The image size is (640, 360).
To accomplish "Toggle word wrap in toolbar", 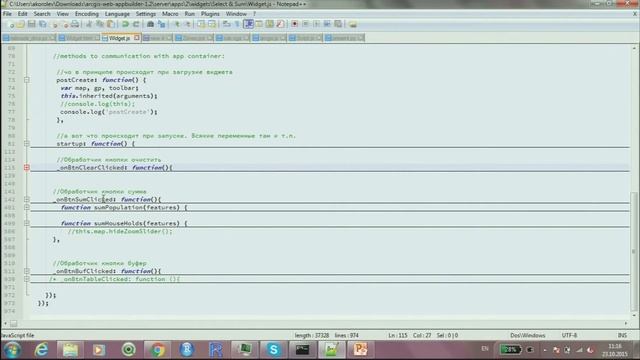I will point(227,24).
